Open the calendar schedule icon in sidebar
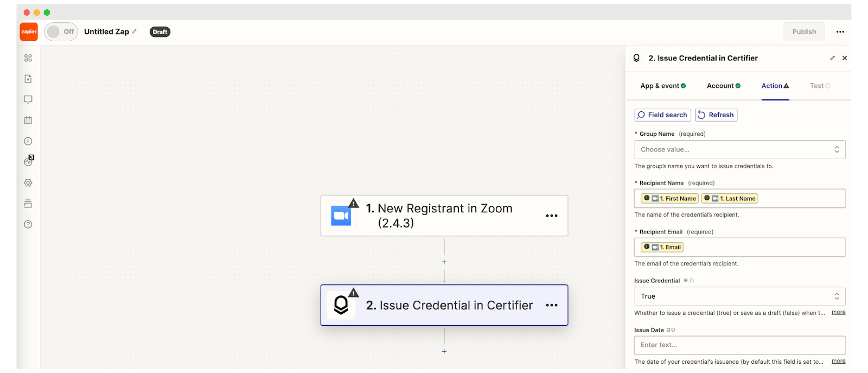 click(28, 121)
